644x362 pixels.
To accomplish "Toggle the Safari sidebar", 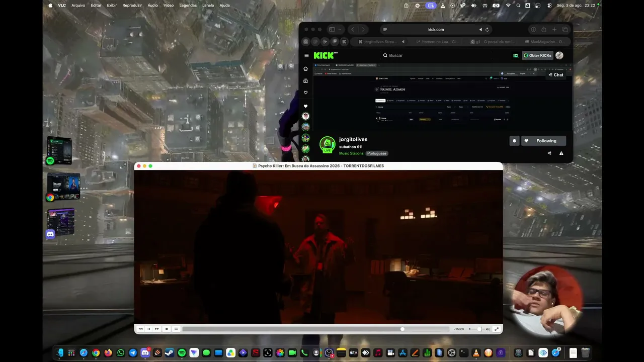I will click(332, 30).
